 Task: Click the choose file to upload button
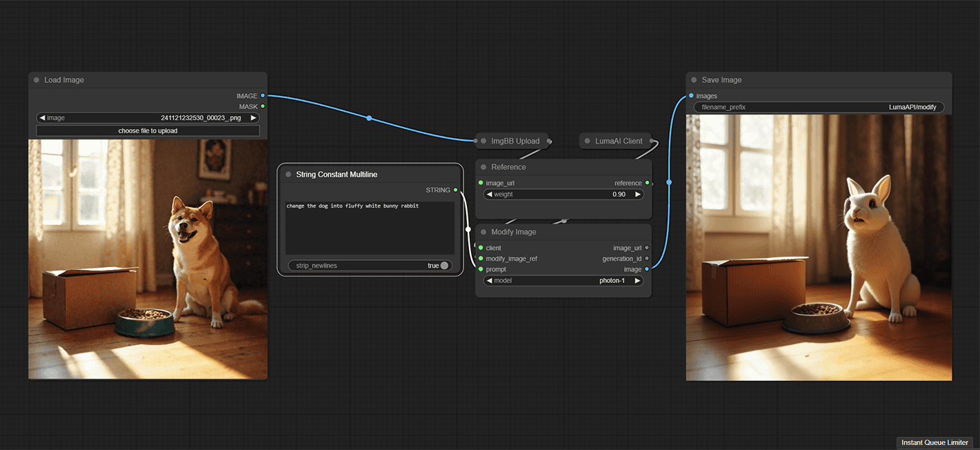click(x=148, y=130)
